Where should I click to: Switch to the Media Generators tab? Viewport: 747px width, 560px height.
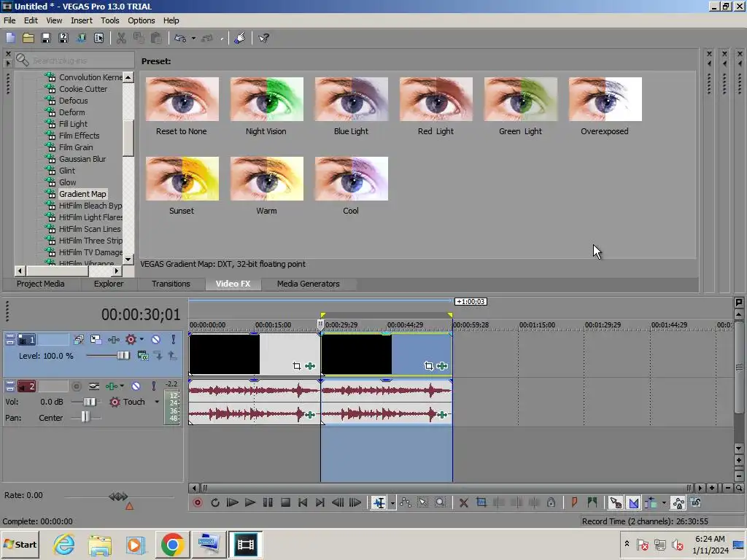click(x=309, y=284)
